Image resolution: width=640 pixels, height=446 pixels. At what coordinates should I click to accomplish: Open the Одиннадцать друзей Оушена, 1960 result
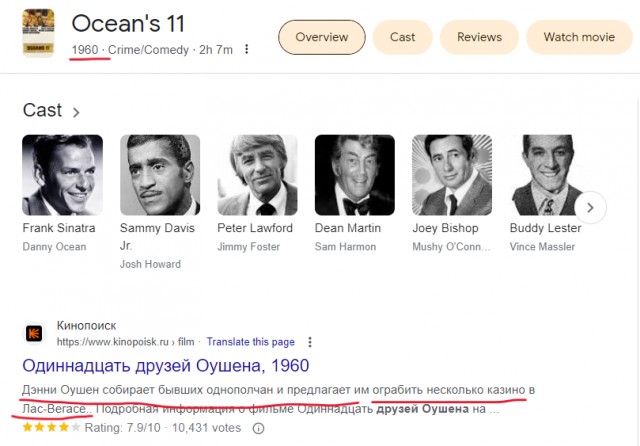pyautogui.click(x=166, y=365)
